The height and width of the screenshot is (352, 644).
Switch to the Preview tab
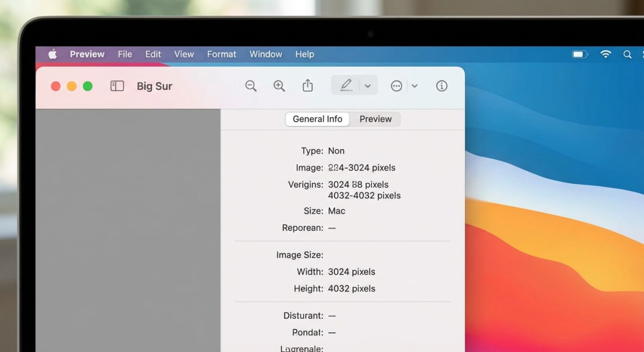376,119
